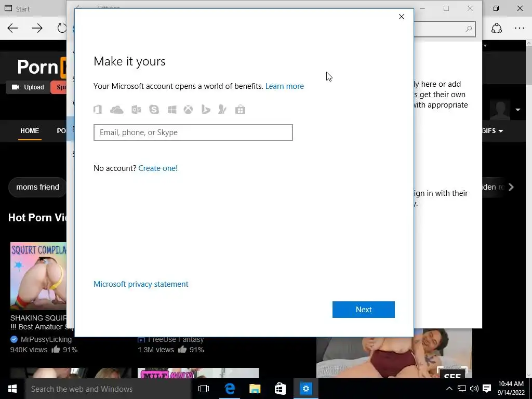This screenshot has height=399, width=532.
Task: Restore down the Edge browser window
Action: point(496,8)
